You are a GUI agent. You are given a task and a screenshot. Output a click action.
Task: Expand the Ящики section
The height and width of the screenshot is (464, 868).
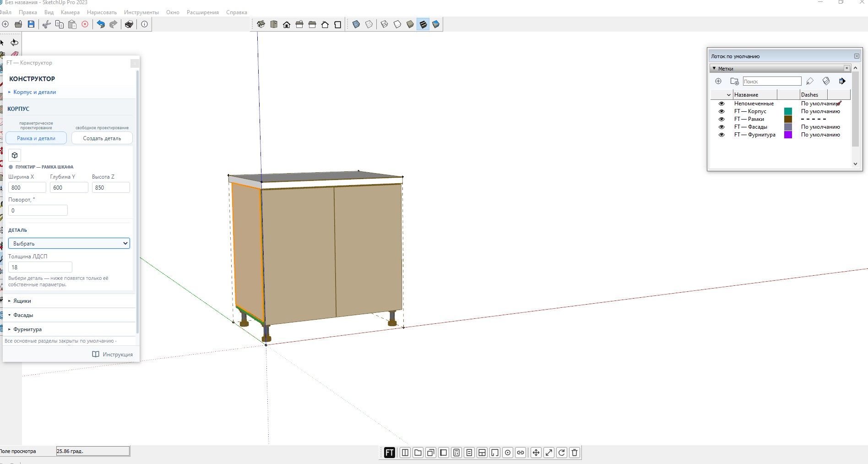pos(70,301)
